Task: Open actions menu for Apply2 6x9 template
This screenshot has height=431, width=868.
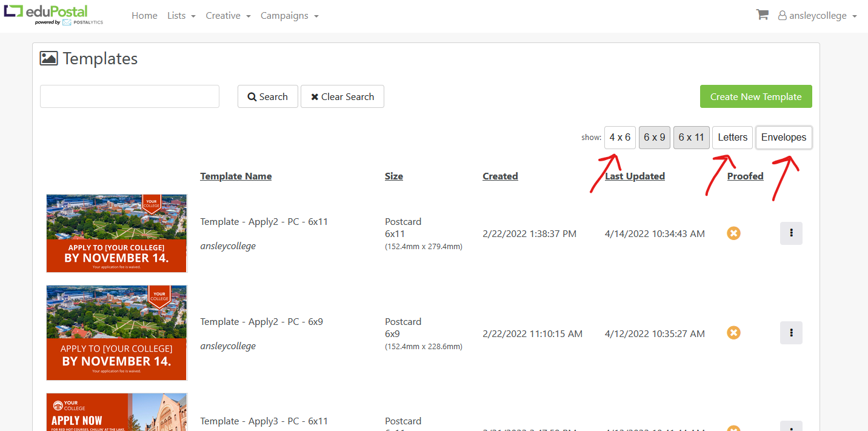Action: pyautogui.click(x=791, y=333)
